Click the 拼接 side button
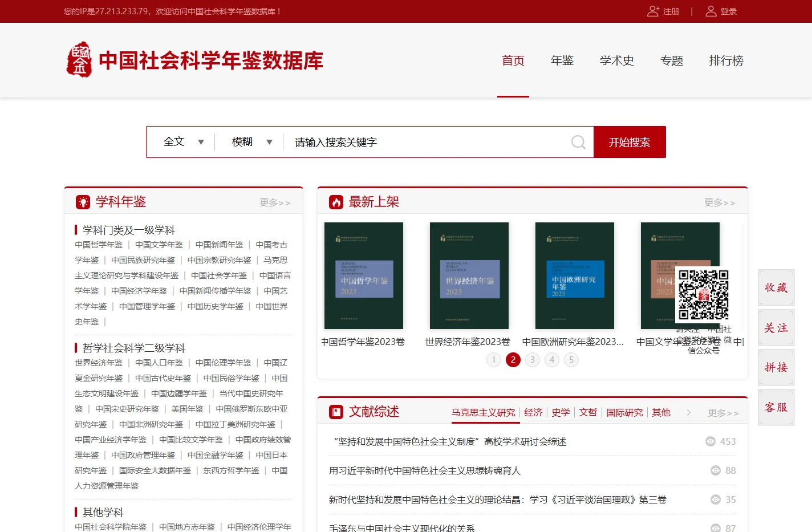 tap(776, 368)
